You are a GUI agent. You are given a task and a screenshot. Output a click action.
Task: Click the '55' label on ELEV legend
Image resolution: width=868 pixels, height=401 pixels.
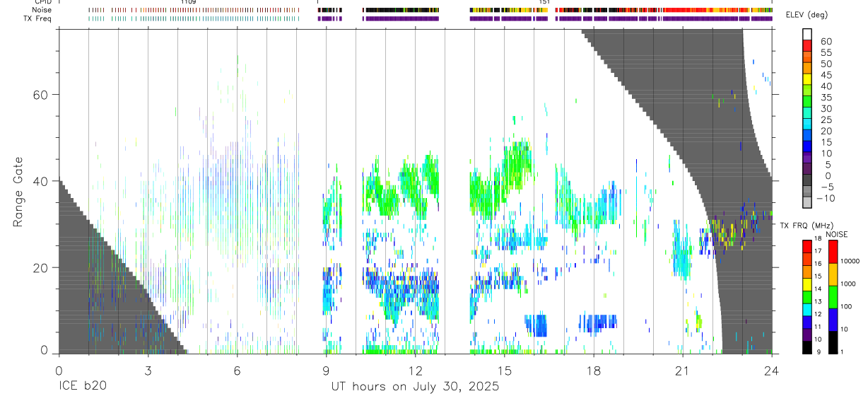pyautogui.click(x=826, y=53)
